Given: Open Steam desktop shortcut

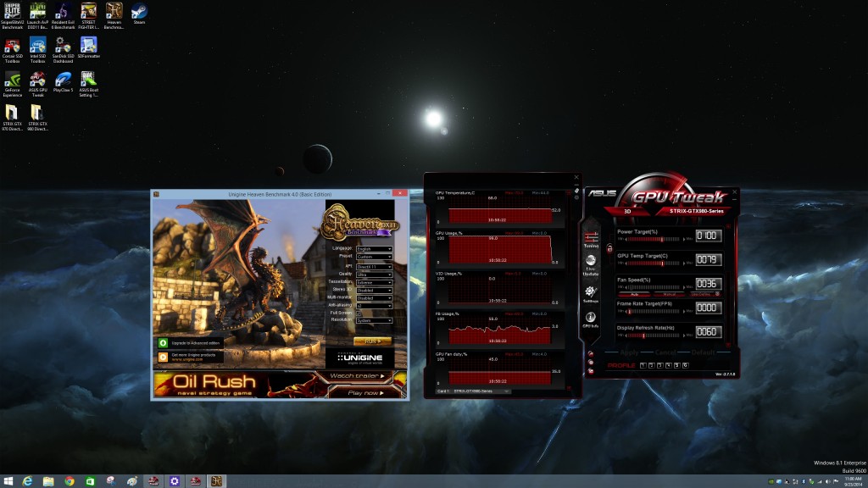Looking at the screenshot, I should (139, 14).
